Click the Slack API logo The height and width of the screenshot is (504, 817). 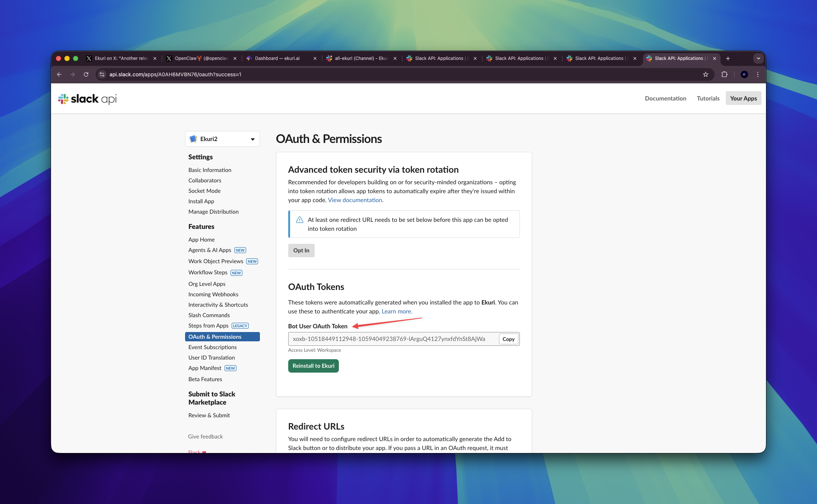tap(88, 99)
